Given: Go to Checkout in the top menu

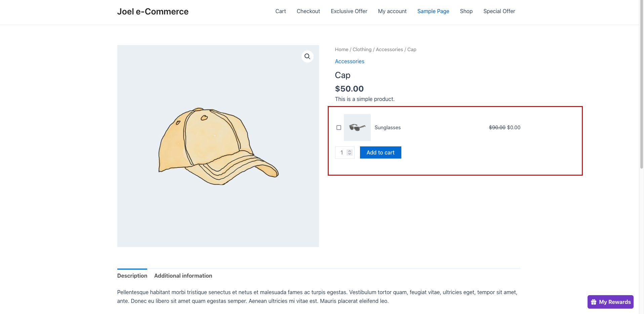Looking at the screenshot, I should coord(308,11).
